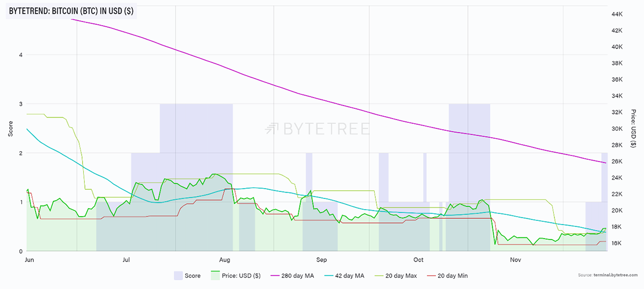
Task: Click the Price legend green swatch icon
Action: [x=216, y=276]
